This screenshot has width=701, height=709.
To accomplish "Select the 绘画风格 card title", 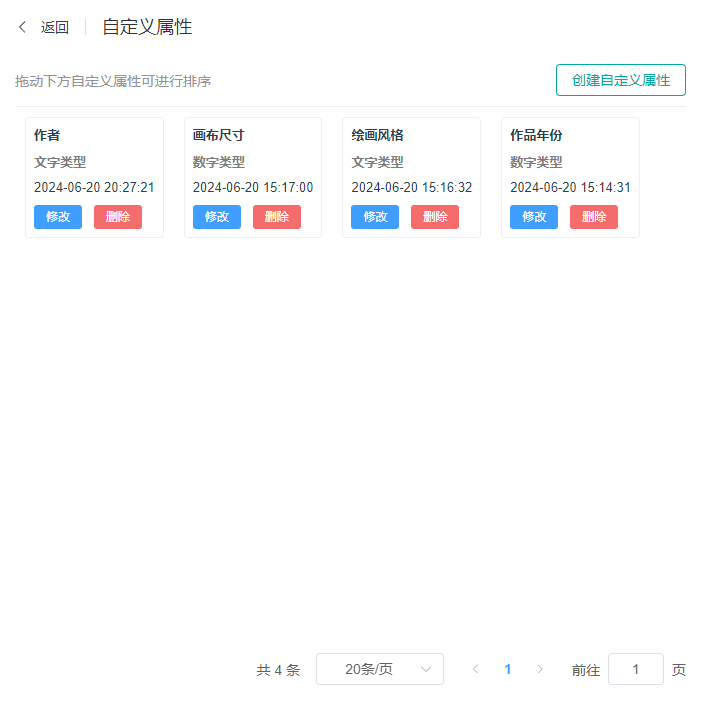I will pos(377,135).
